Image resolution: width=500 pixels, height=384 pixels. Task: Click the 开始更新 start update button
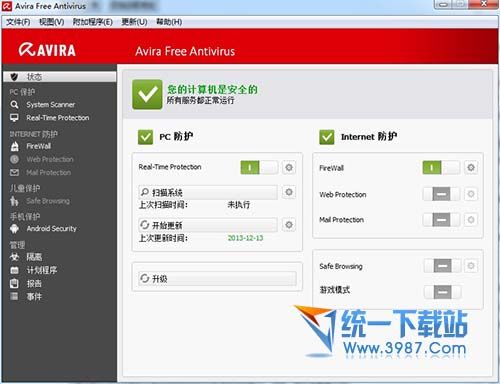point(208,225)
